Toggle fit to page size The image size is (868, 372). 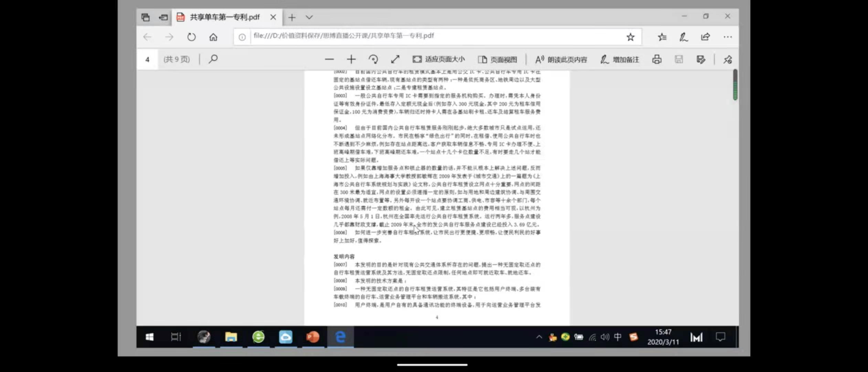438,59
